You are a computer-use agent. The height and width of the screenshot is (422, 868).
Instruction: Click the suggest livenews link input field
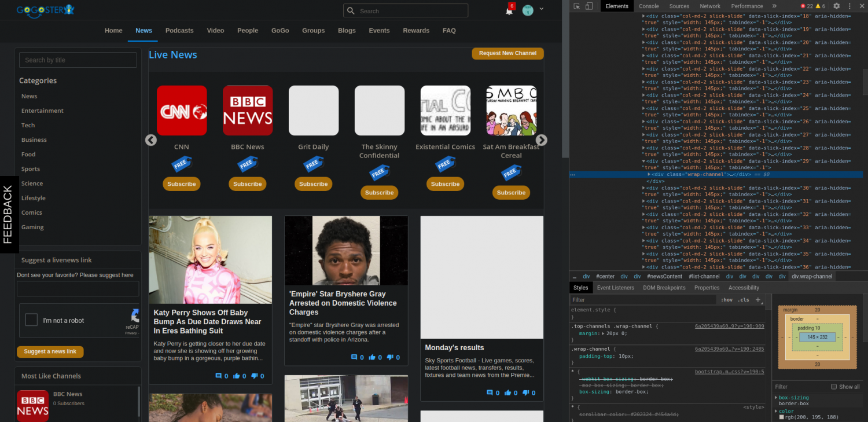click(78, 289)
